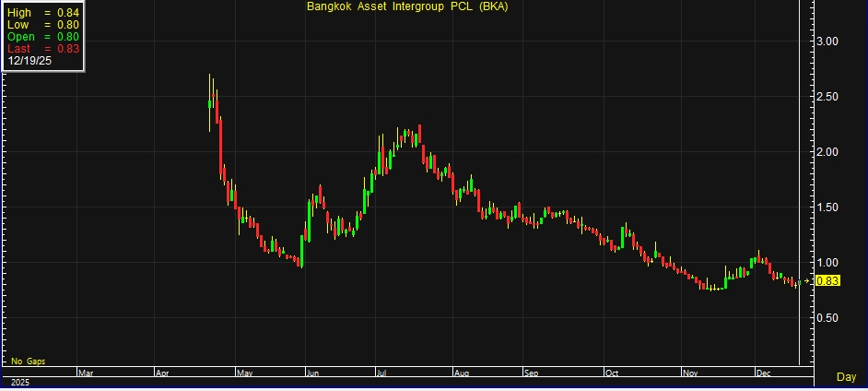
Task: Click the 1.50 price axis label
Action: click(x=827, y=207)
